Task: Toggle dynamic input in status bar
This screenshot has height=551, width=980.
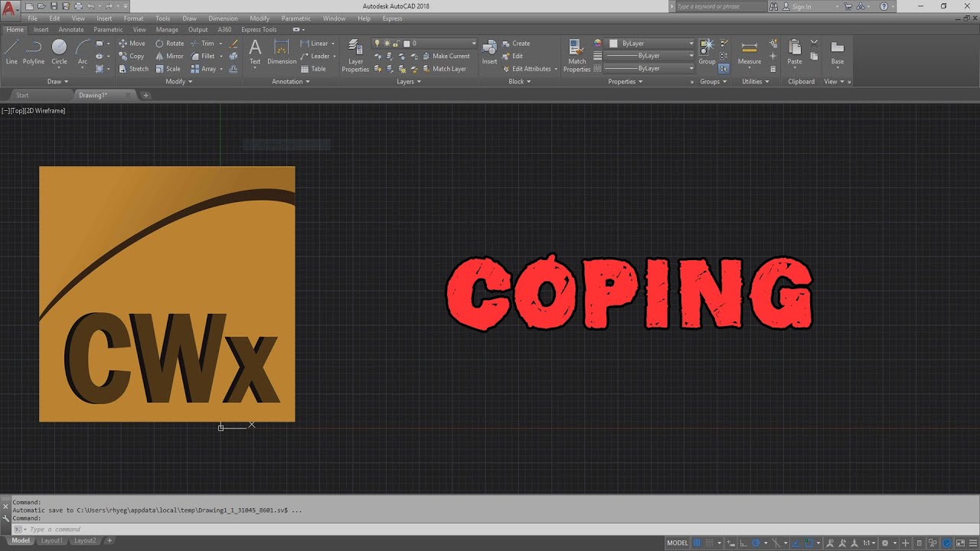Action: coord(731,543)
